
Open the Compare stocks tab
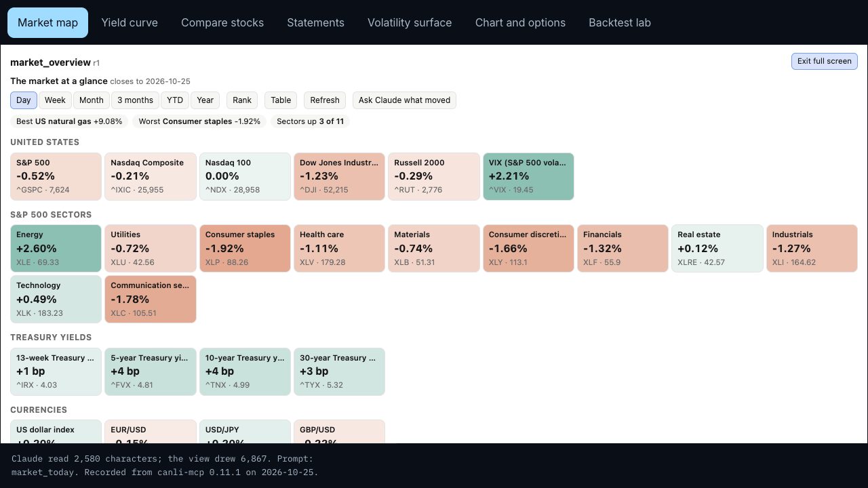[222, 22]
